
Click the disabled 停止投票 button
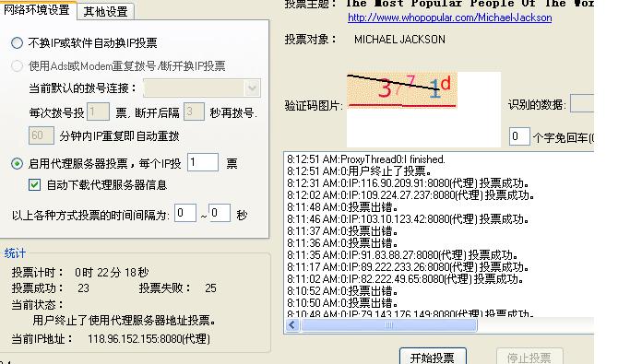click(529, 357)
